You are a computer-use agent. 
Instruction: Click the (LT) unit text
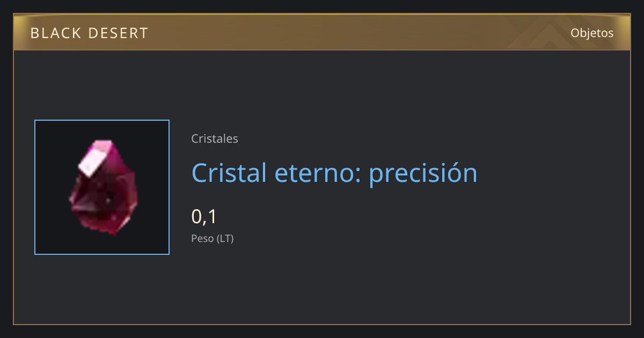pyautogui.click(x=225, y=239)
